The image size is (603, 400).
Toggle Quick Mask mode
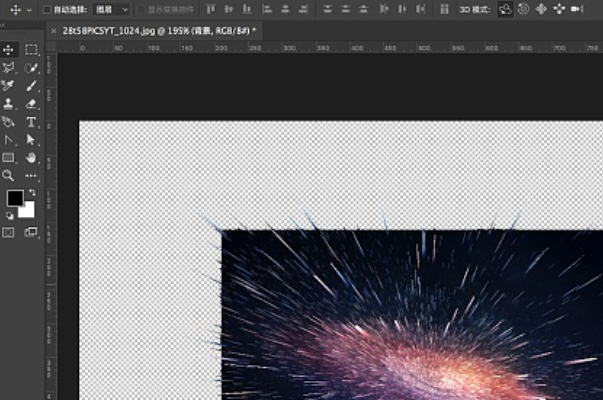pos(8,232)
